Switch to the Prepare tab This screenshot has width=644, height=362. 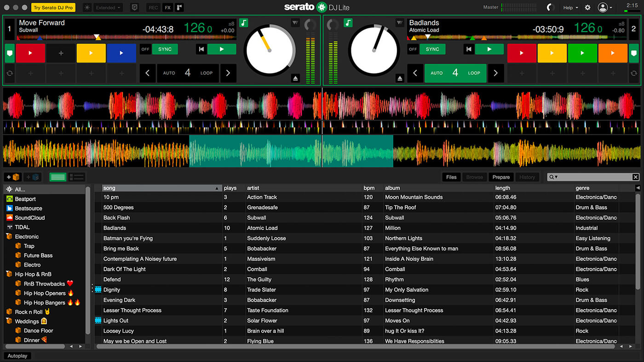(501, 177)
